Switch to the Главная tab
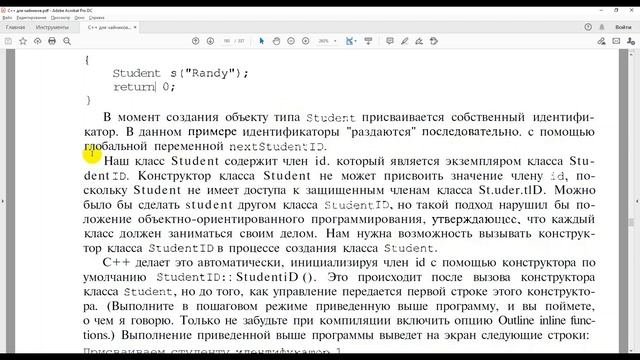The width and height of the screenshot is (640, 360). coord(16,27)
